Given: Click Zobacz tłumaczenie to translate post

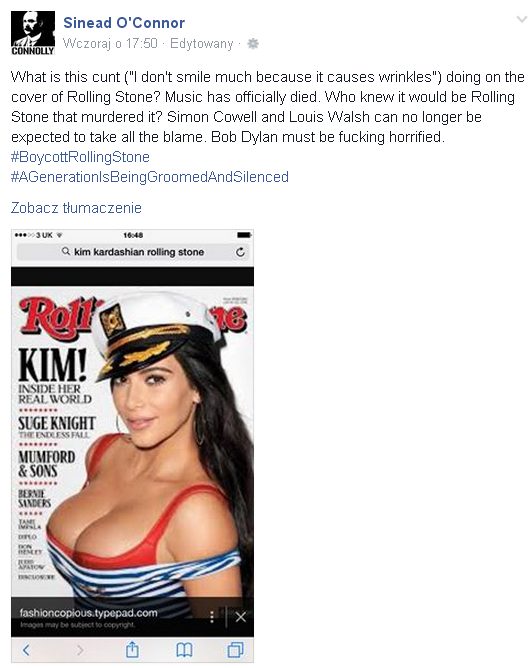Looking at the screenshot, I should click(x=76, y=208).
